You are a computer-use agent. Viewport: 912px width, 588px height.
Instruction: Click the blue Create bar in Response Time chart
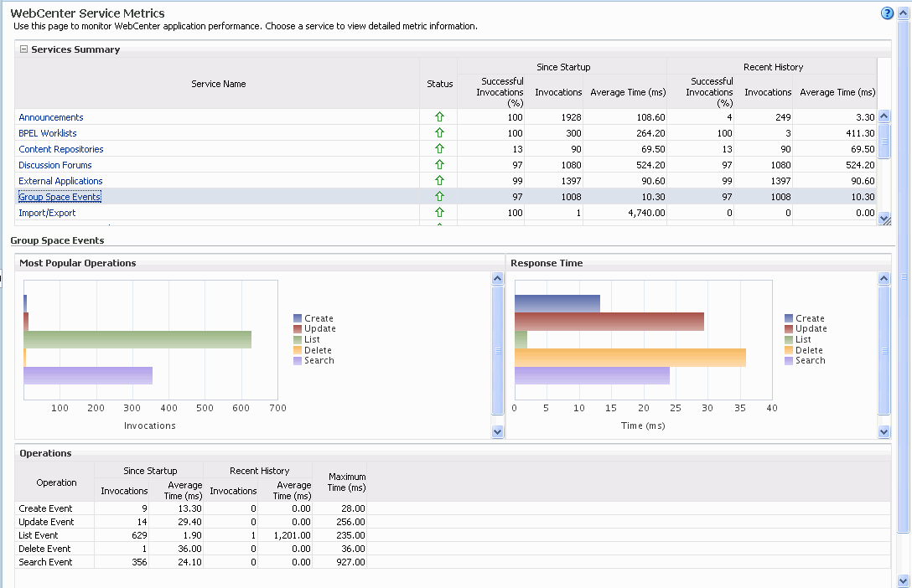(x=557, y=303)
